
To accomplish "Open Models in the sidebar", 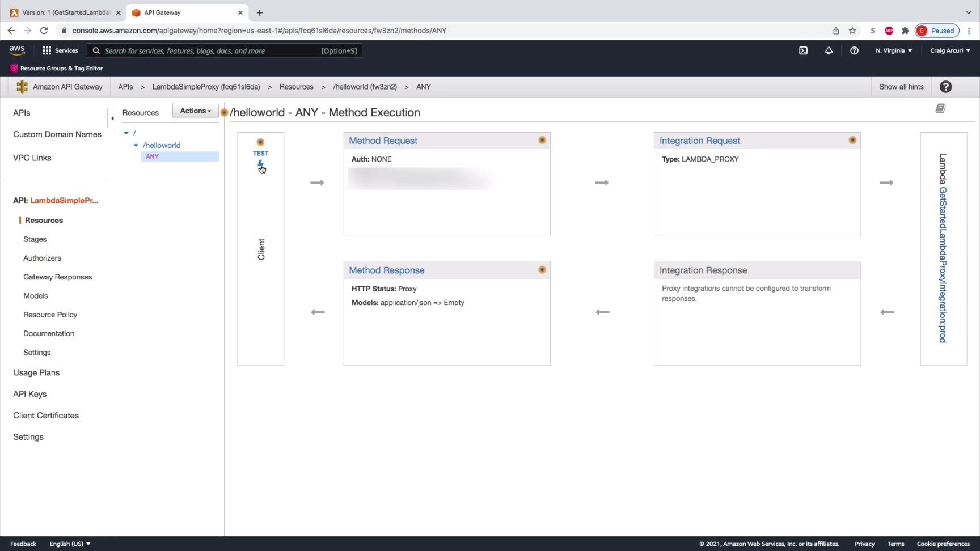I will click(x=35, y=296).
